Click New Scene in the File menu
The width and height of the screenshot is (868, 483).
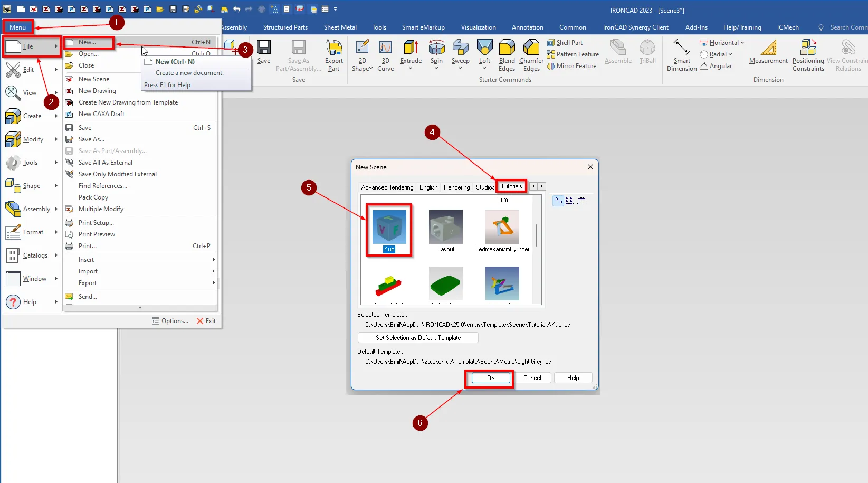pyautogui.click(x=95, y=79)
